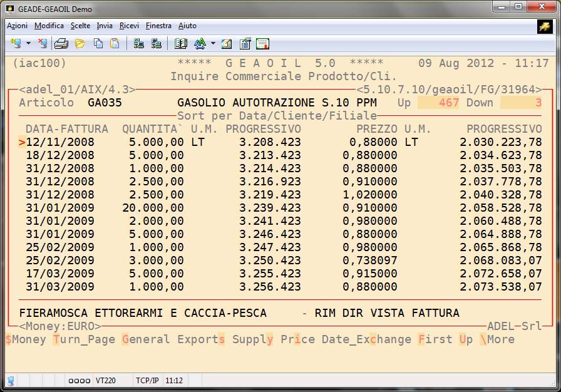561x392 pixels.
Task: Open the Scelte menu
Action: point(80,26)
